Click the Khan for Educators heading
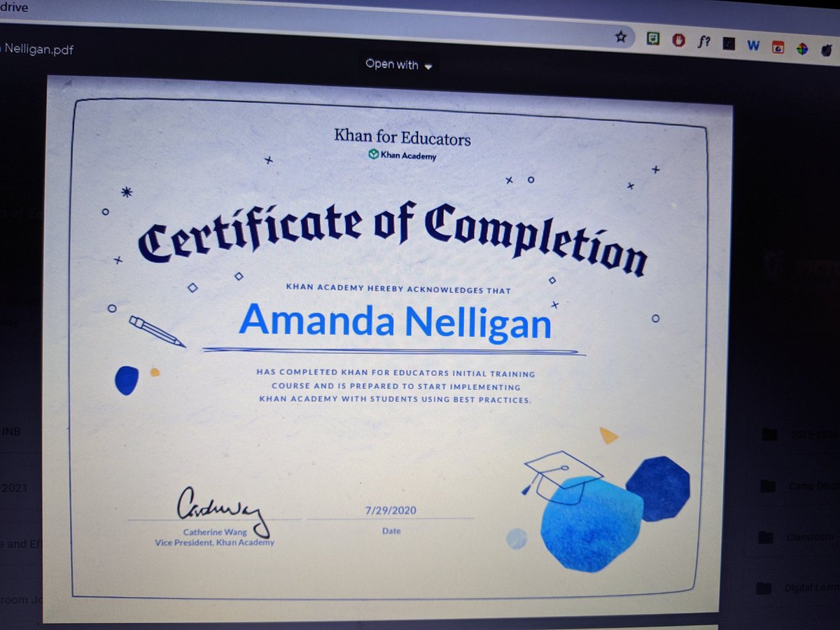Image resolution: width=840 pixels, height=630 pixels. 402,136
